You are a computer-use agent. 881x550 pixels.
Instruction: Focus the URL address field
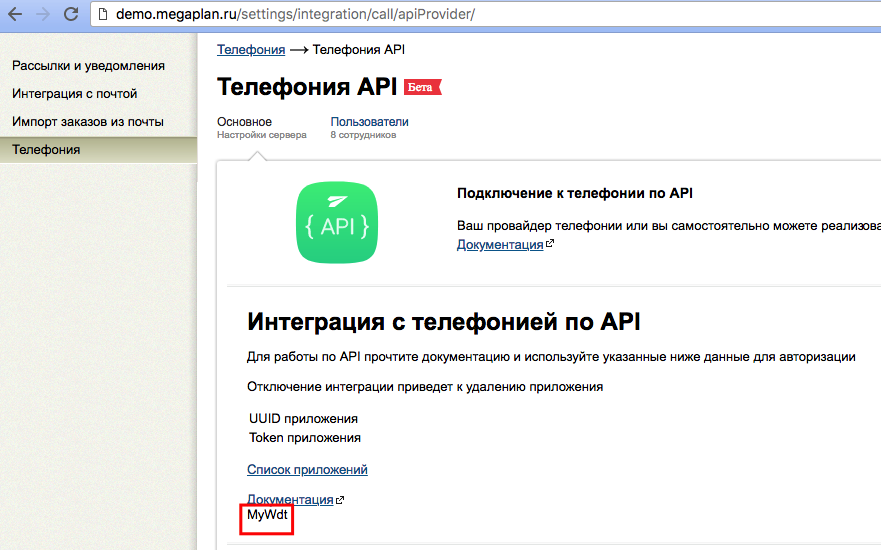point(400,15)
